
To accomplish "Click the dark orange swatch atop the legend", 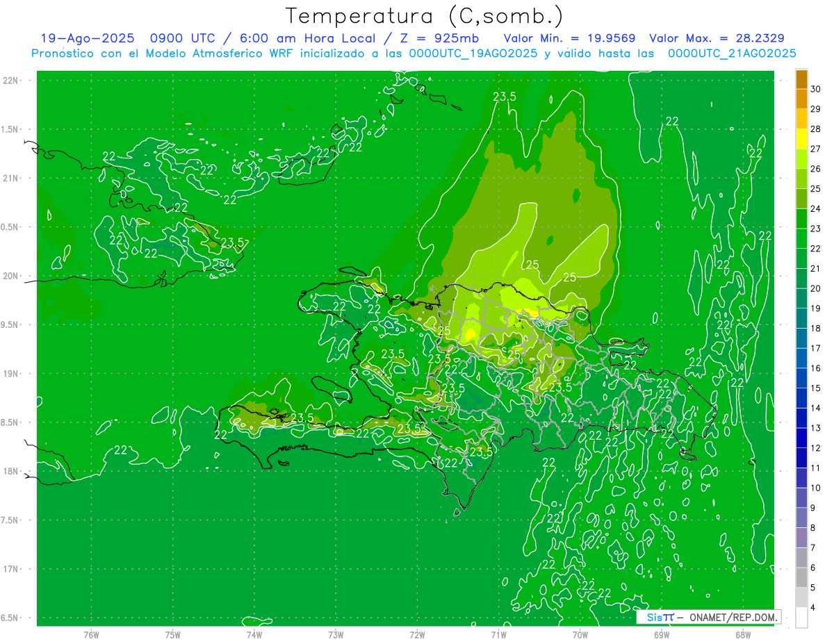I will [801, 79].
